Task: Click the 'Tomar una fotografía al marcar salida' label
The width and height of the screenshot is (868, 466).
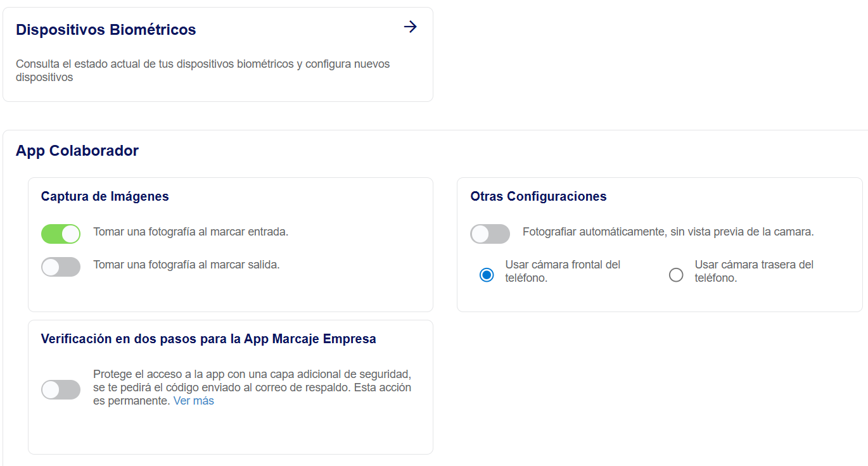Action: pos(186,265)
